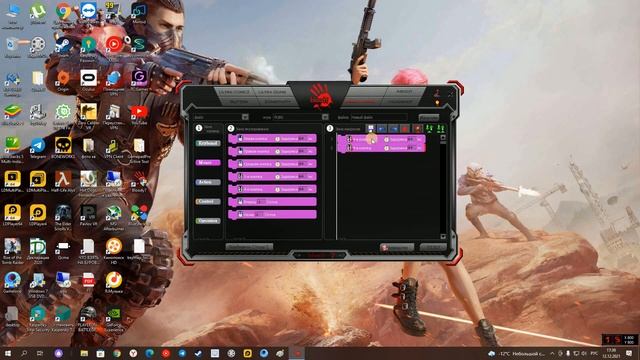This screenshot has width=640, height=360.
Task: Click the Telegram icon in taskbar
Action: point(182,353)
